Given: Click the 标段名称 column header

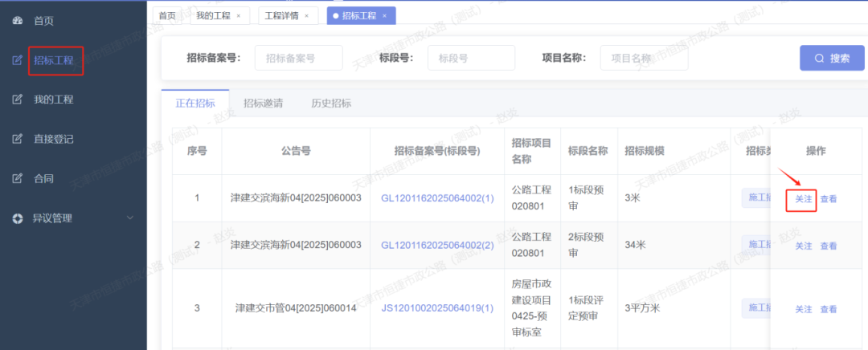Looking at the screenshot, I should tap(588, 151).
